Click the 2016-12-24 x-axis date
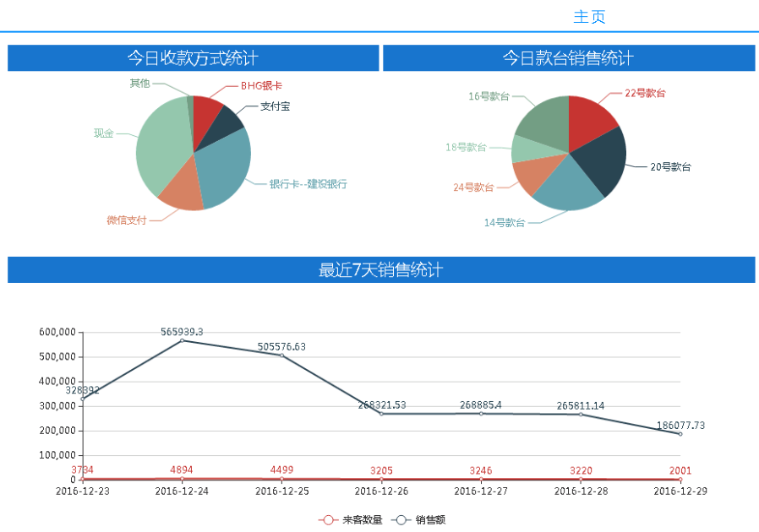 [x=182, y=491]
